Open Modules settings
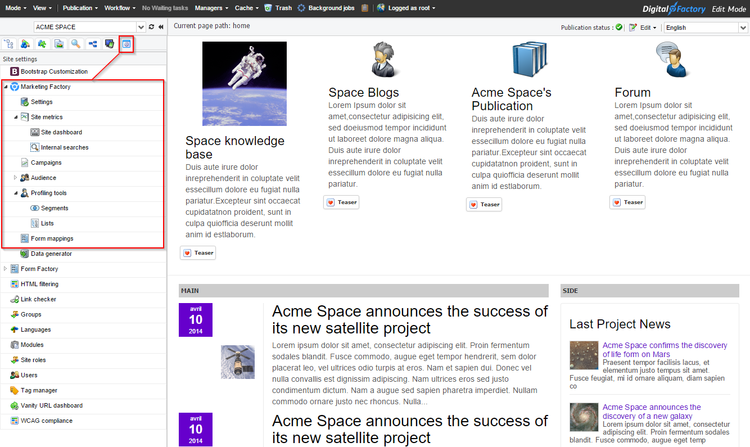The image size is (750, 447). coord(32,345)
